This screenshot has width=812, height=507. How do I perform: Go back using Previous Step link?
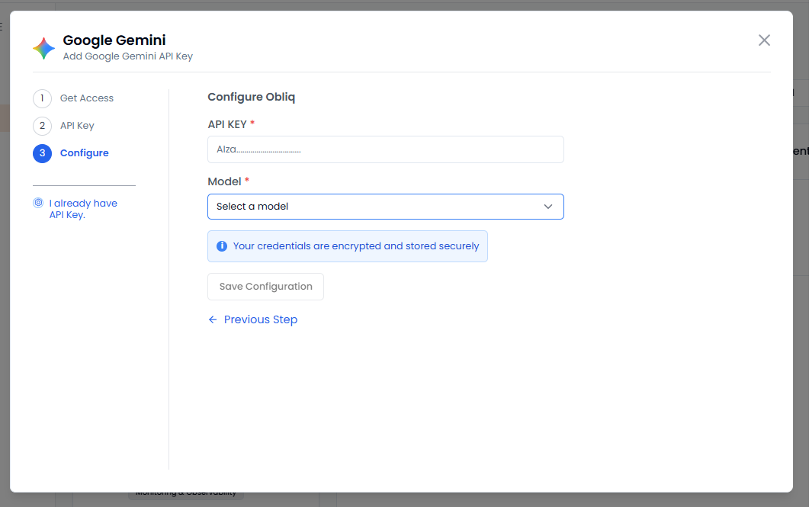coord(260,319)
